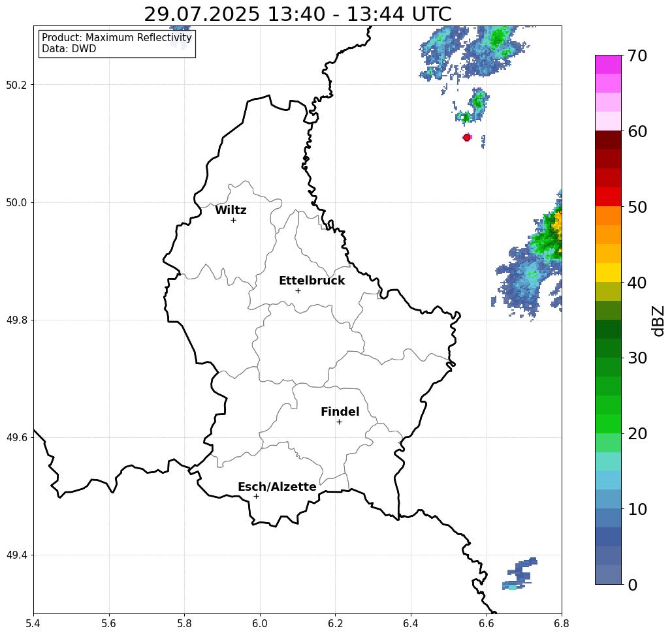Click the cross marker below Esch/Alzette
The image size is (672, 635).
click(256, 497)
